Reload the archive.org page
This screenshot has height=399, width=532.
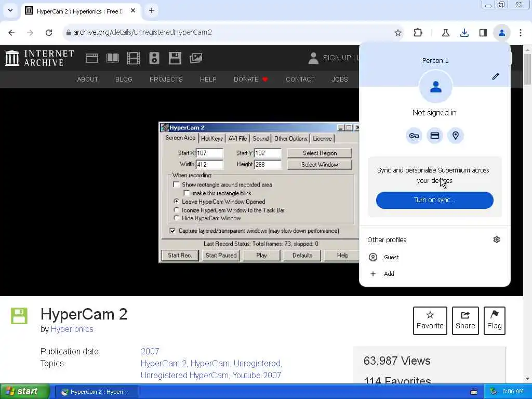coord(49,33)
